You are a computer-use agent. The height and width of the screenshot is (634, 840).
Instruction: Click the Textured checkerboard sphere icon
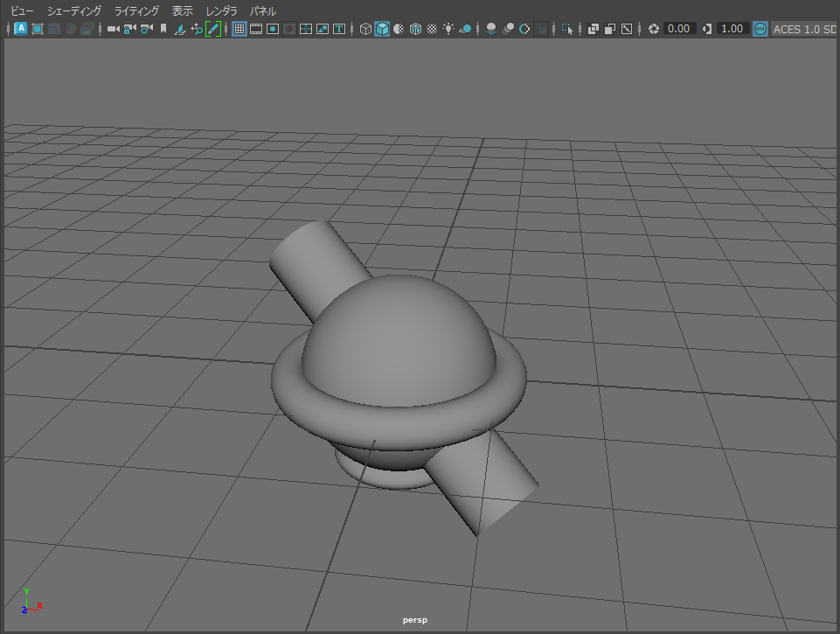[x=432, y=29]
